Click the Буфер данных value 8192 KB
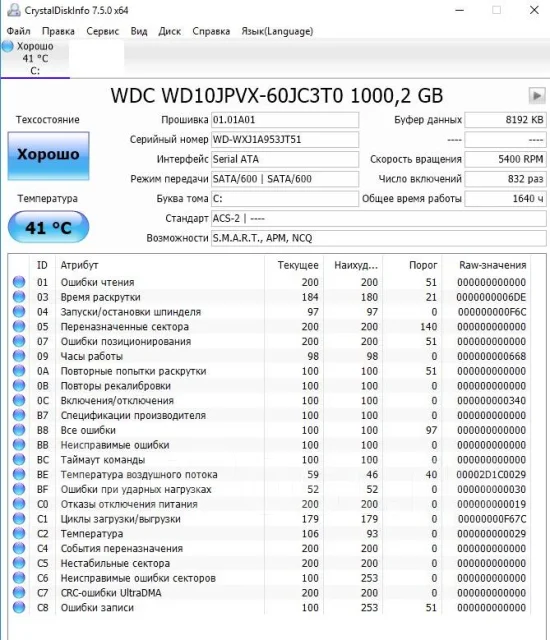This screenshot has width=550, height=640. pos(505,120)
